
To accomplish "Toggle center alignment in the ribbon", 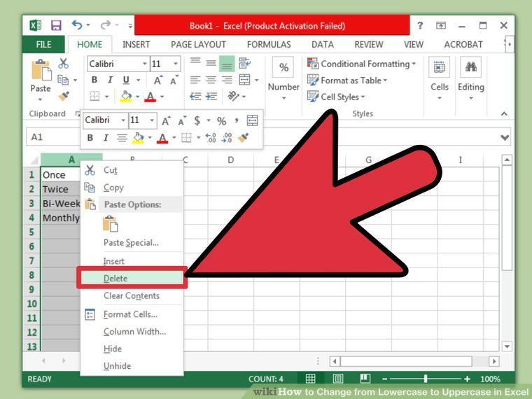I will pyautogui.click(x=211, y=80).
